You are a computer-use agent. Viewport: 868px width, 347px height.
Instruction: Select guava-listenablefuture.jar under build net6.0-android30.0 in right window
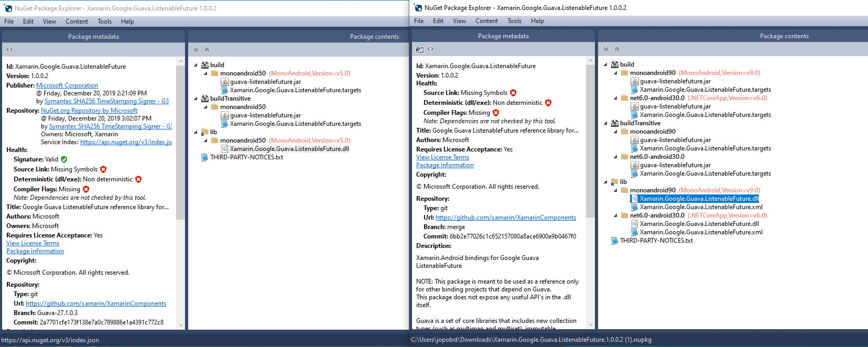click(675, 106)
